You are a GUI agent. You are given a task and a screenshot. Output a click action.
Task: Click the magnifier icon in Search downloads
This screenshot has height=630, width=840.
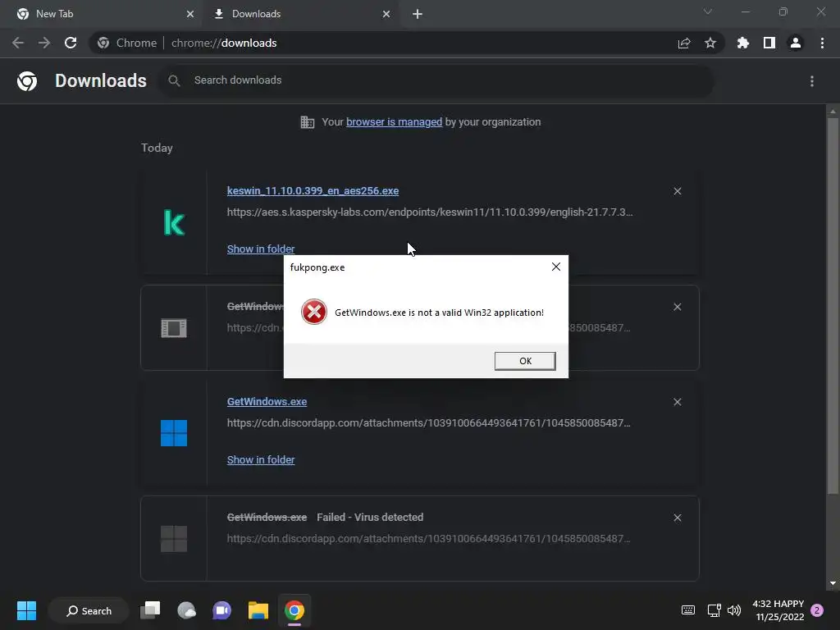tap(174, 80)
